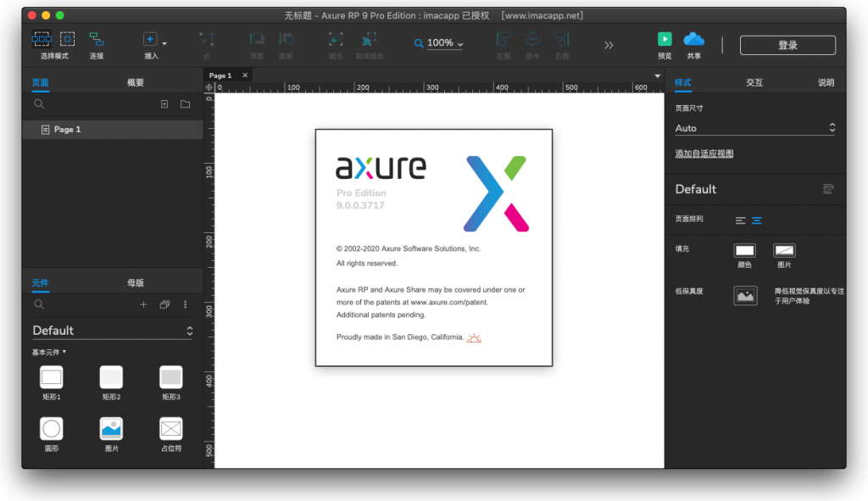Open the Default library dropdown

coord(113,331)
